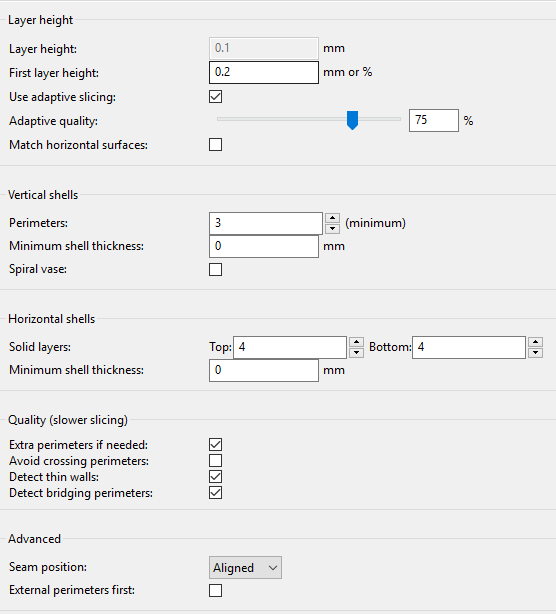Focus the First layer height field

coord(264,72)
